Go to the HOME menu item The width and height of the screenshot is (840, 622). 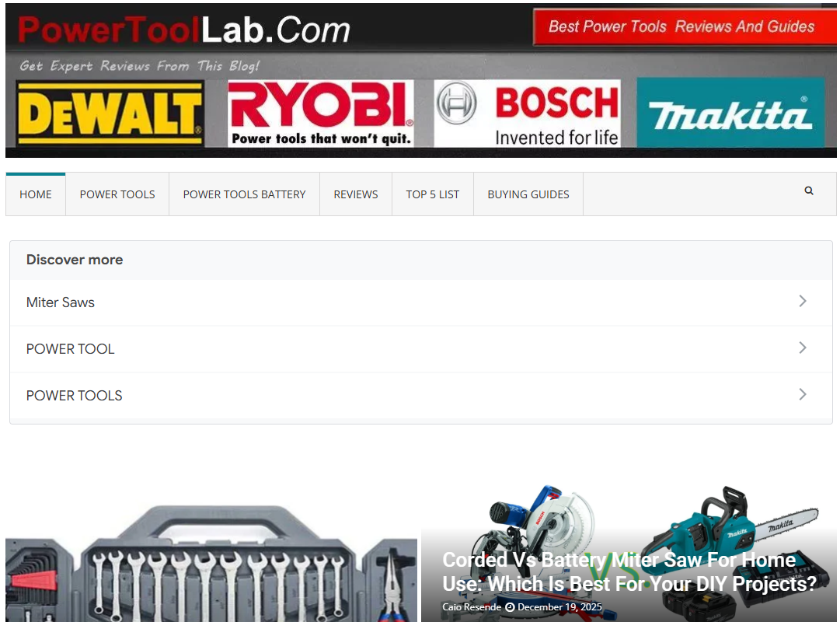coord(36,194)
